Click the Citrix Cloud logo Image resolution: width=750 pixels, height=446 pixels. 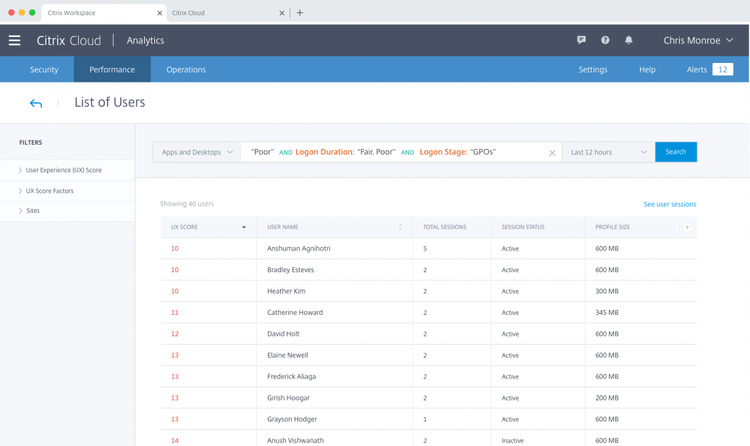pyautogui.click(x=69, y=41)
